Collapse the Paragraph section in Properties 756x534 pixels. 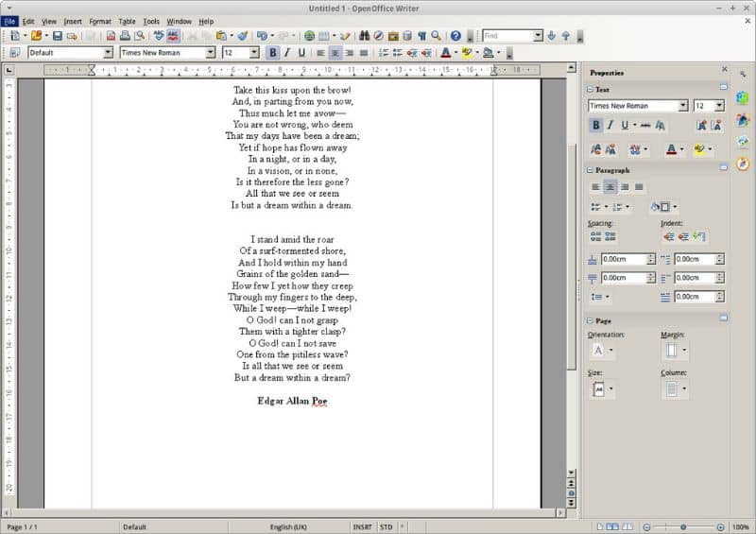(590, 170)
